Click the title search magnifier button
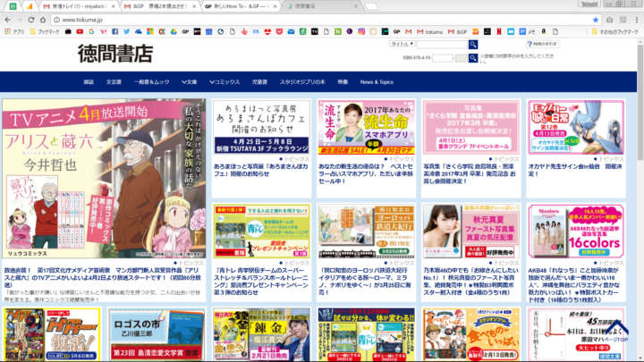This screenshot has height=362, width=644. pos(473,45)
